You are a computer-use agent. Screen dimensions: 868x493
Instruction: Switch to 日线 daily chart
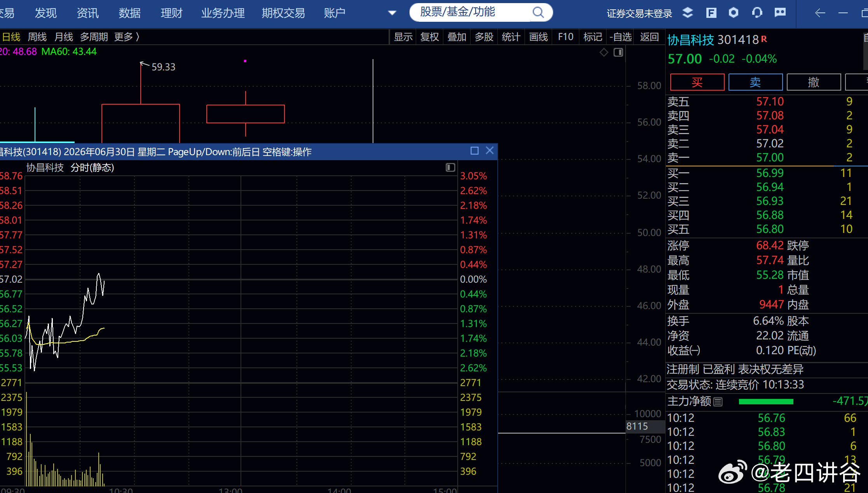[x=11, y=37]
